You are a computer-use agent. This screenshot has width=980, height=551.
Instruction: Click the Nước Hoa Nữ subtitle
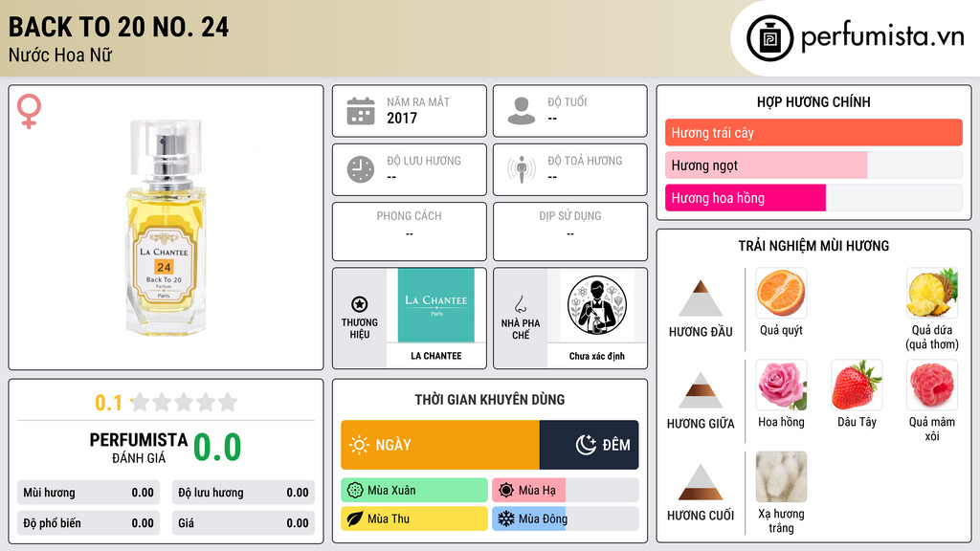point(60,55)
